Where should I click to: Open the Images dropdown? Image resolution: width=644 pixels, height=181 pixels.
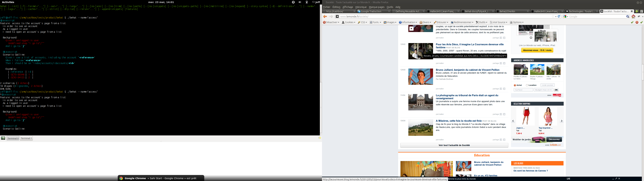click(x=390, y=22)
